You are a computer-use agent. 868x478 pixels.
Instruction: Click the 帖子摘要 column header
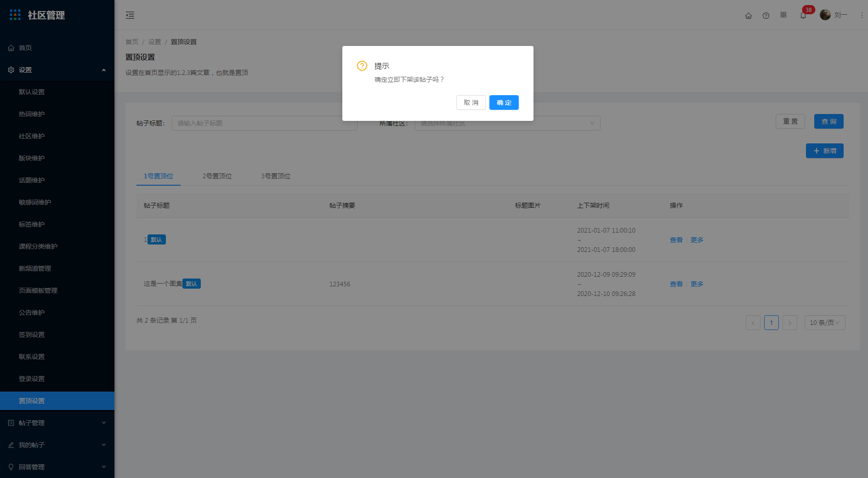pyautogui.click(x=342, y=205)
